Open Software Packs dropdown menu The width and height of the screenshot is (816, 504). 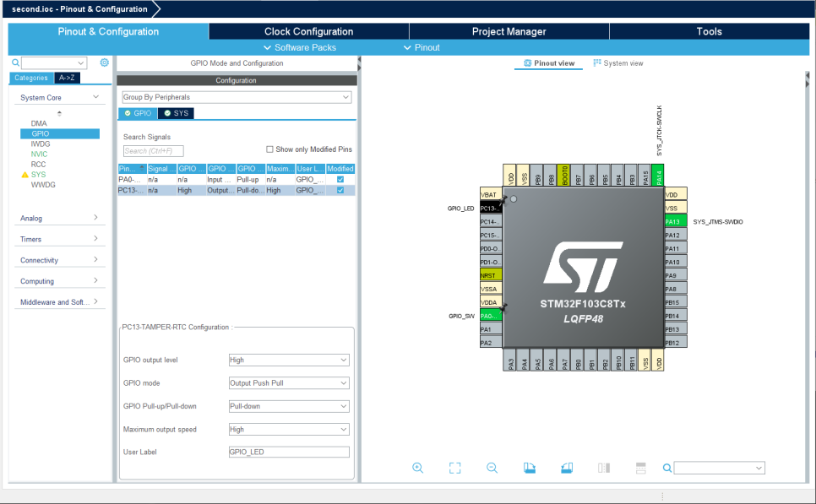(300, 47)
